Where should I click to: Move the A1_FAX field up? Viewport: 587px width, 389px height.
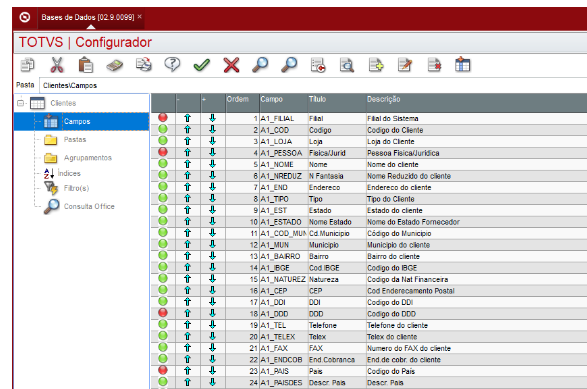click(188, 348)
